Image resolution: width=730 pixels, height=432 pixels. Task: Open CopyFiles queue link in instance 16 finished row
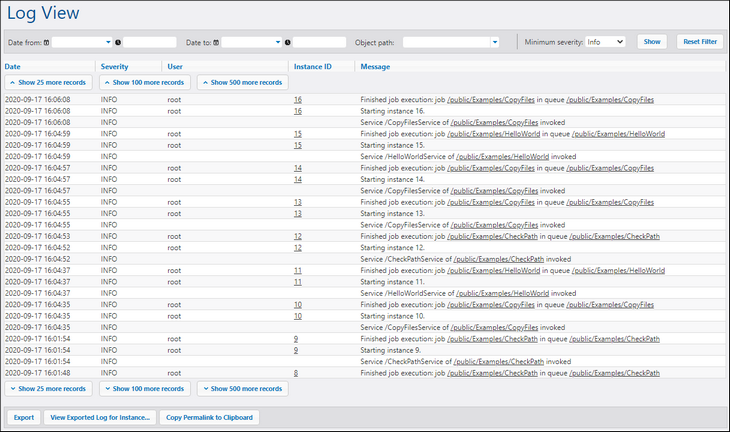(610, 100)
